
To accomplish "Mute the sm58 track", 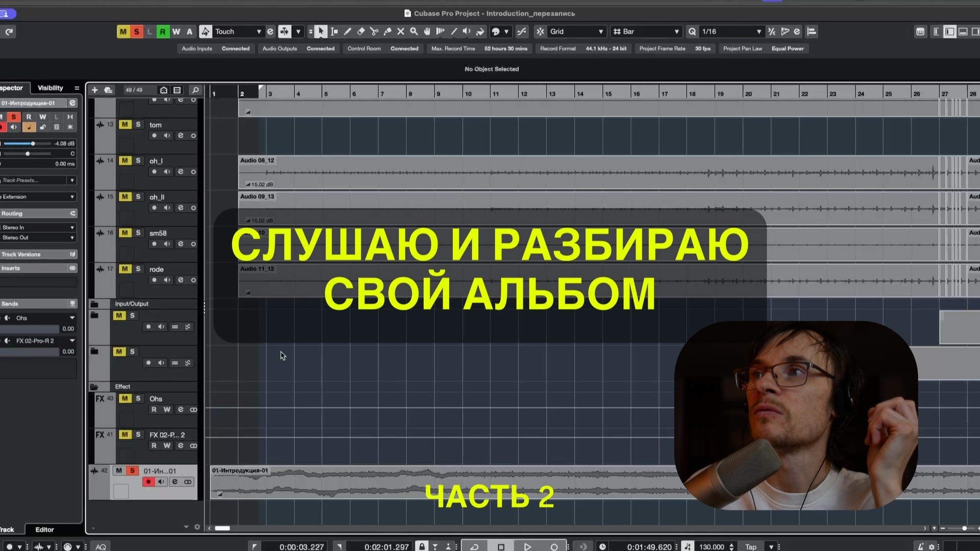I will 125,233.
